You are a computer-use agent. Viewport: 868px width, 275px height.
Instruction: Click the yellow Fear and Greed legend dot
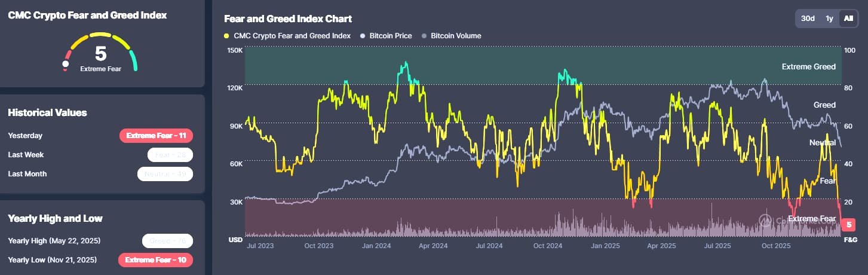pyautogui.click(x=226, y=36)
